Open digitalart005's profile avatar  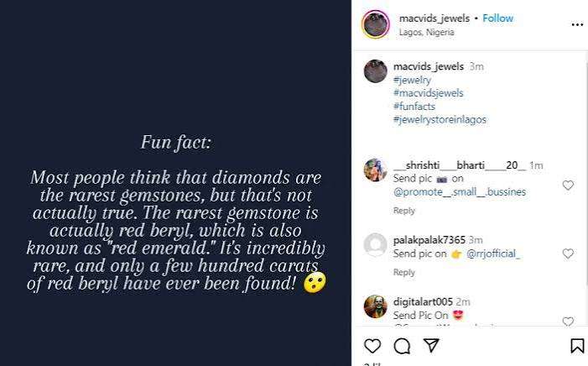pyautogui.click(x=376, y=306)
